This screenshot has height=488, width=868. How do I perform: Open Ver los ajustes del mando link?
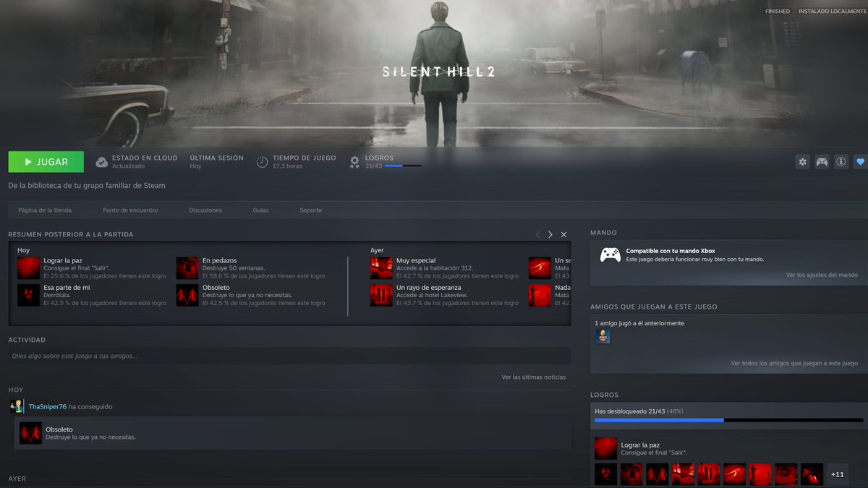[822, 275]
